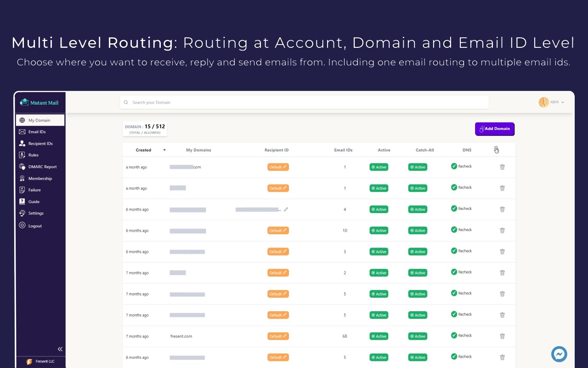The height and width of the screenshot is (368, 588).
Task: Open the ABHI user account dropdown
Action: (x=552, y=102)
